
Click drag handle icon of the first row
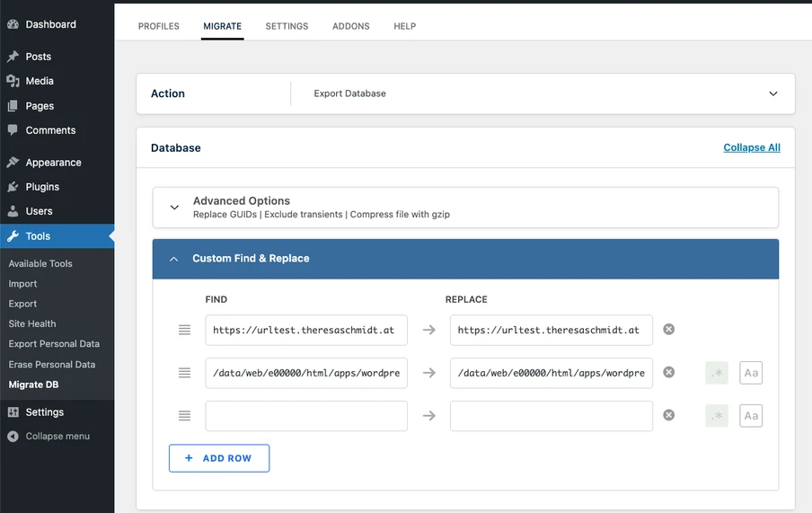184,330
